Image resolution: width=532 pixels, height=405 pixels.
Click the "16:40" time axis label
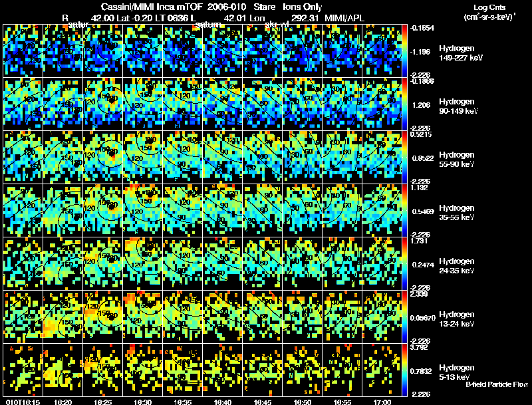coord(223,402)
